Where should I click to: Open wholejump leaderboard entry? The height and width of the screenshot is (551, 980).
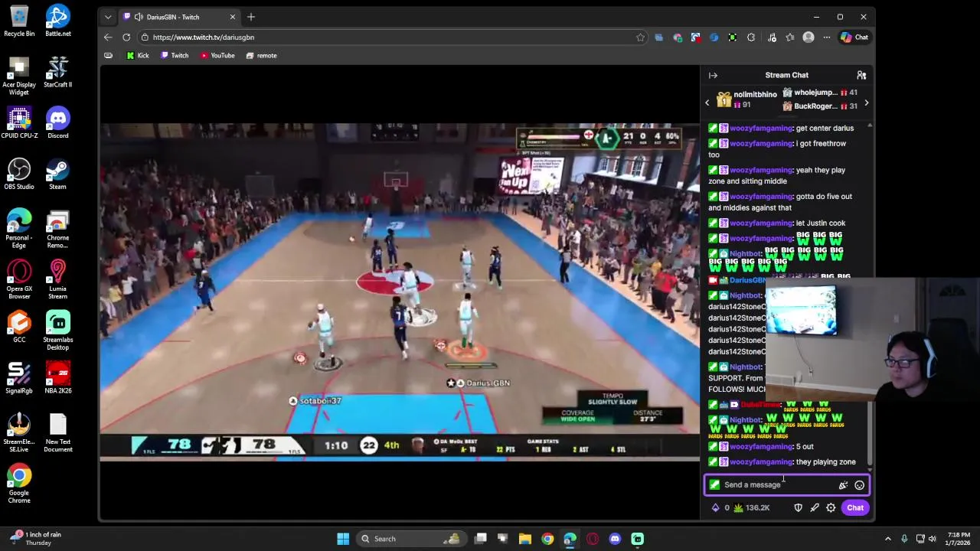click(820, 93)
